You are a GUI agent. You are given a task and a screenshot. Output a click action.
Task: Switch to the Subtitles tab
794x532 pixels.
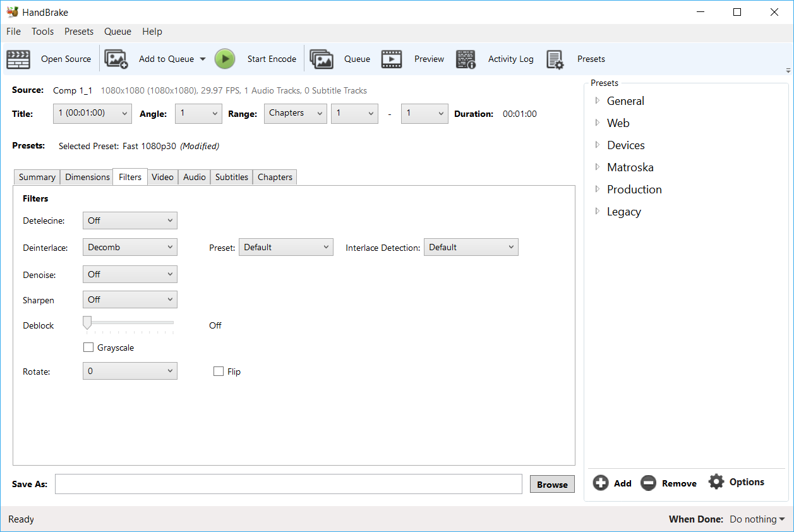(232, 178)
